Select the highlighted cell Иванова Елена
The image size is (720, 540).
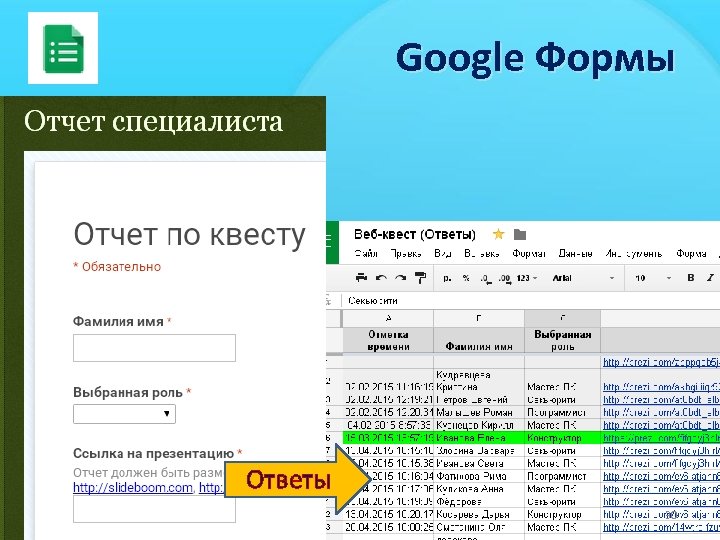(478, 438)
